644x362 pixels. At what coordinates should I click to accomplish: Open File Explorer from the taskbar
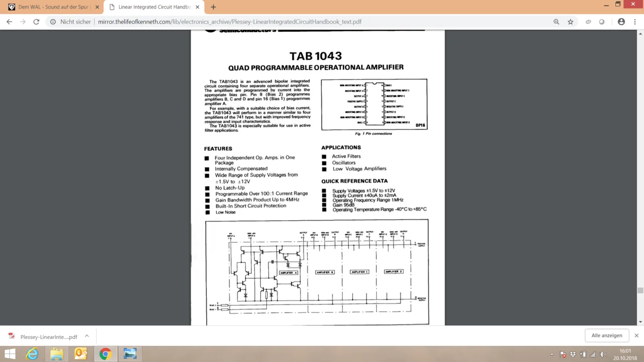click(56, 354)
